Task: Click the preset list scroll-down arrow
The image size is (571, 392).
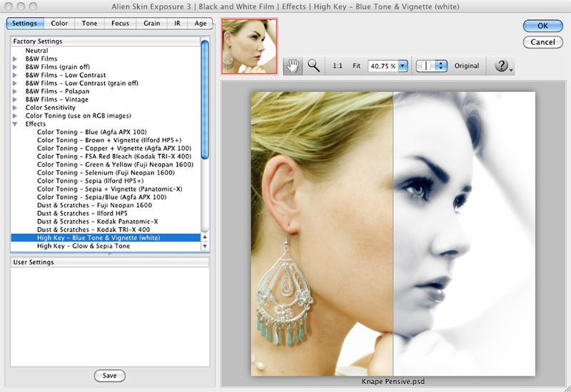Action: 205,246
